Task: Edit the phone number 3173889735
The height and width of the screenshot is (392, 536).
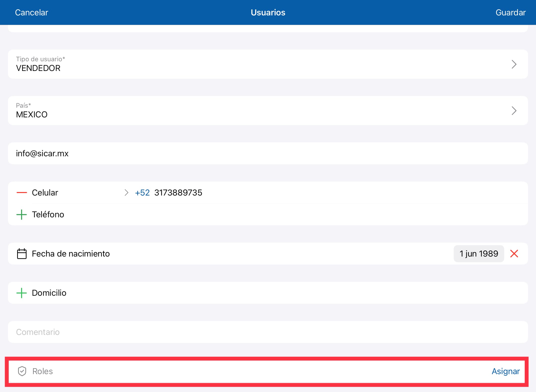Action: [178, 193]
